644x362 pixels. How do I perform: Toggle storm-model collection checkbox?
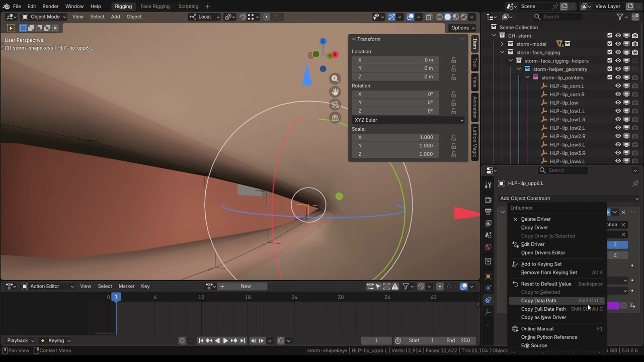609,44
